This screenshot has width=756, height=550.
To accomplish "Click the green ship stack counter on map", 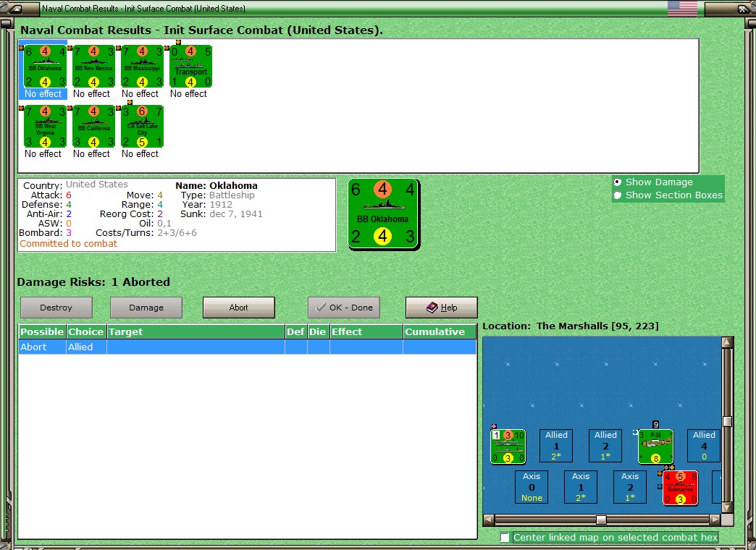I will point(508,447).
